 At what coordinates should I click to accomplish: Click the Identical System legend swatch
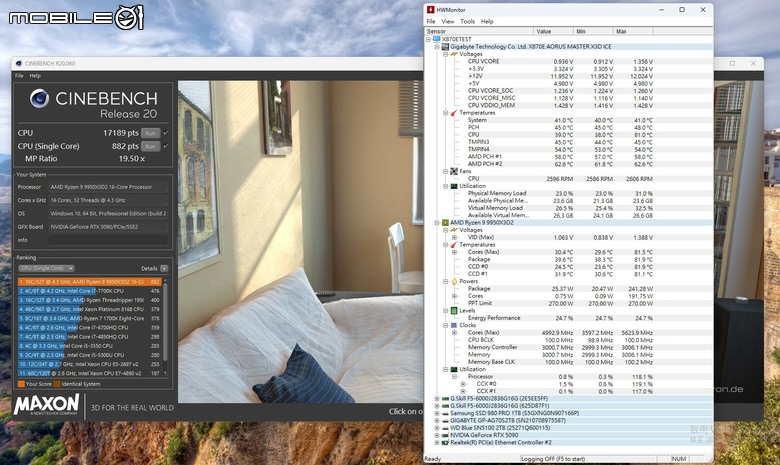(x=57, y=384)
